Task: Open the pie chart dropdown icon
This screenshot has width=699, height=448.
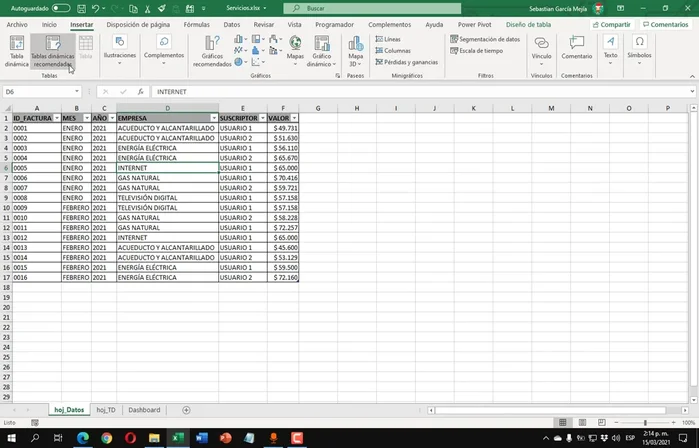Action: (241, 62)
